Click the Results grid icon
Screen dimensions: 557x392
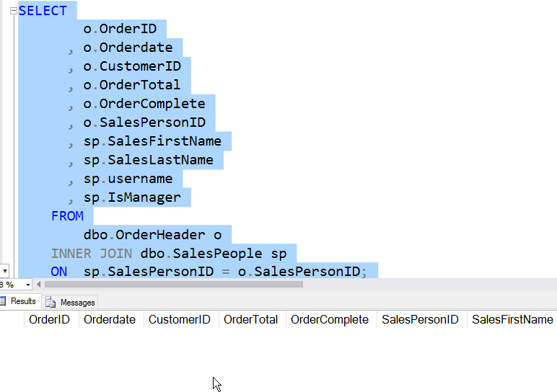click(3, 302)
